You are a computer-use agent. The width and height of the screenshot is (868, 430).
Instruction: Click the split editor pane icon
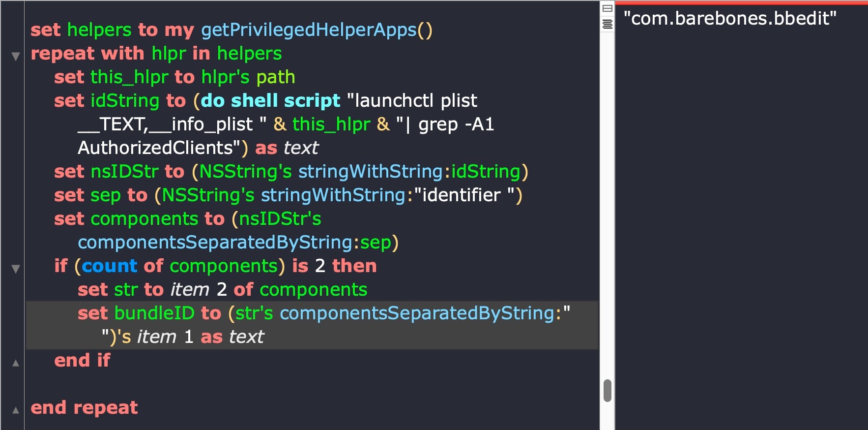pyautogui.click(x=608, y=8)
